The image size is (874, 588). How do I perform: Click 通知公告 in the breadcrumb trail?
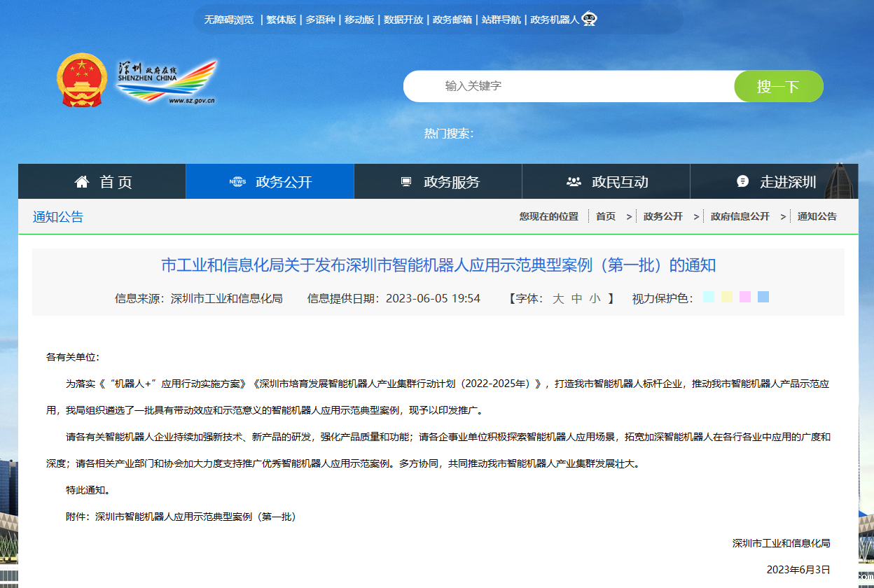click(817, 216)
